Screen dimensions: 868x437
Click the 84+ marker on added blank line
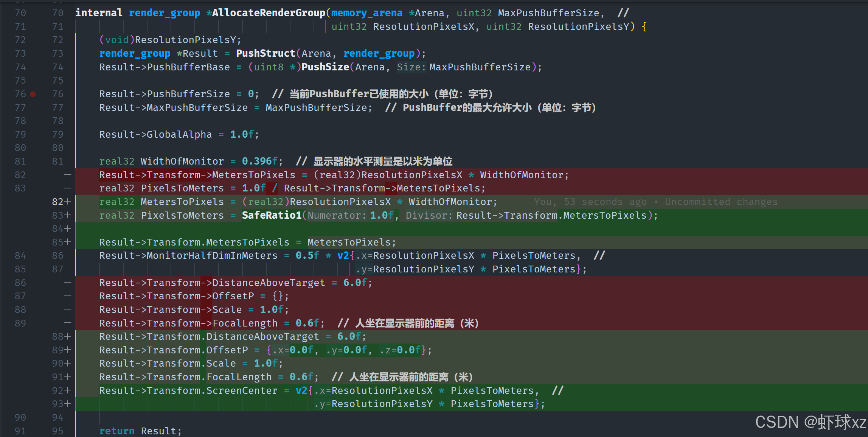click(x=62, y=229)
